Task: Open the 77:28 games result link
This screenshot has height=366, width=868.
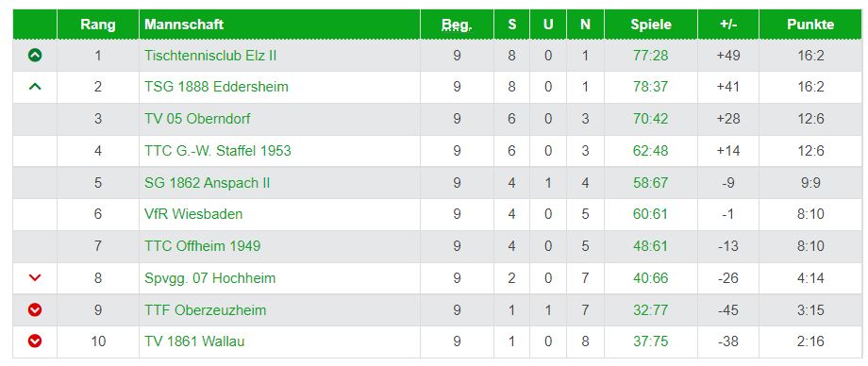Action: click(x=650, y=56)
